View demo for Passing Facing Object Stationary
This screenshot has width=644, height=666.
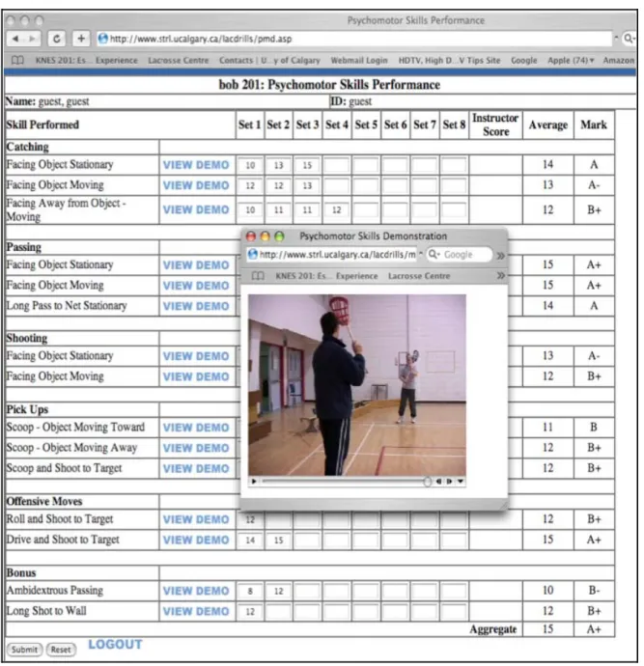pyautogui.click(x=196, y=265)
